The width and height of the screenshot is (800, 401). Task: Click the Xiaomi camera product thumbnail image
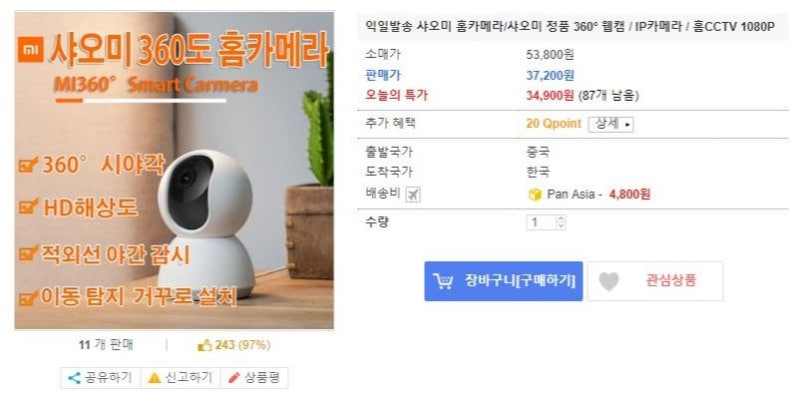pos(174,170)
